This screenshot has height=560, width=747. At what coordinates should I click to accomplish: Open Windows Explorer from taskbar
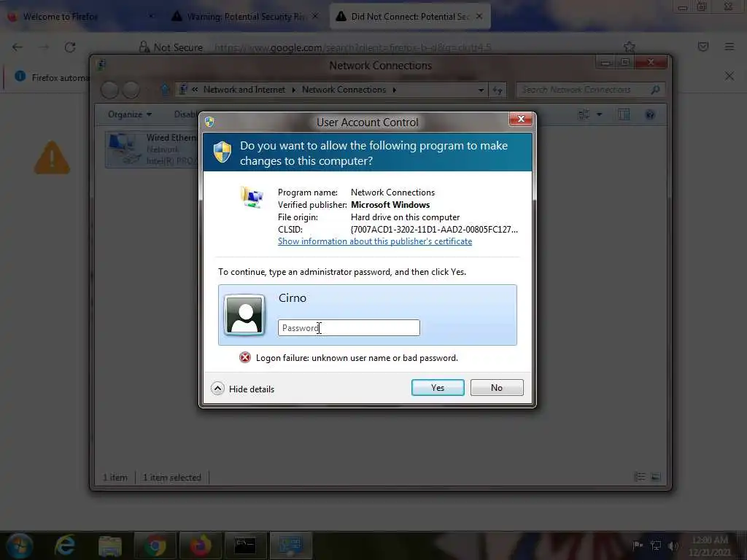tap(110, 545)
